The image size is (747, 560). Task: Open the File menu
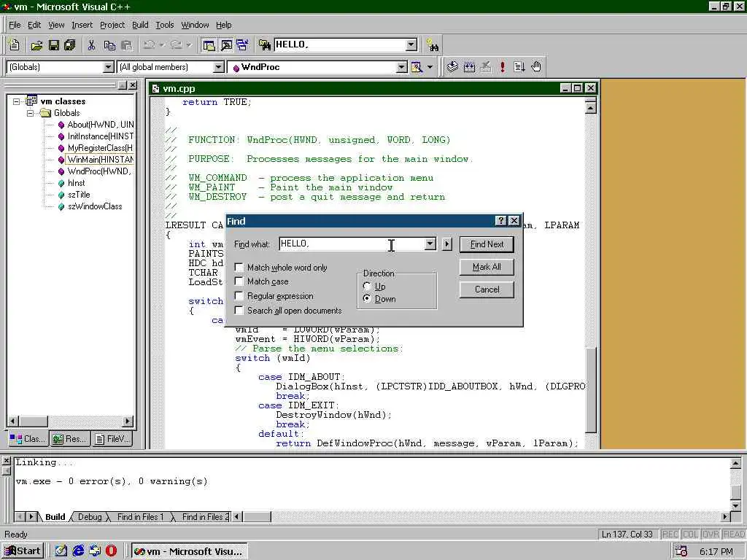coord(15,25)
